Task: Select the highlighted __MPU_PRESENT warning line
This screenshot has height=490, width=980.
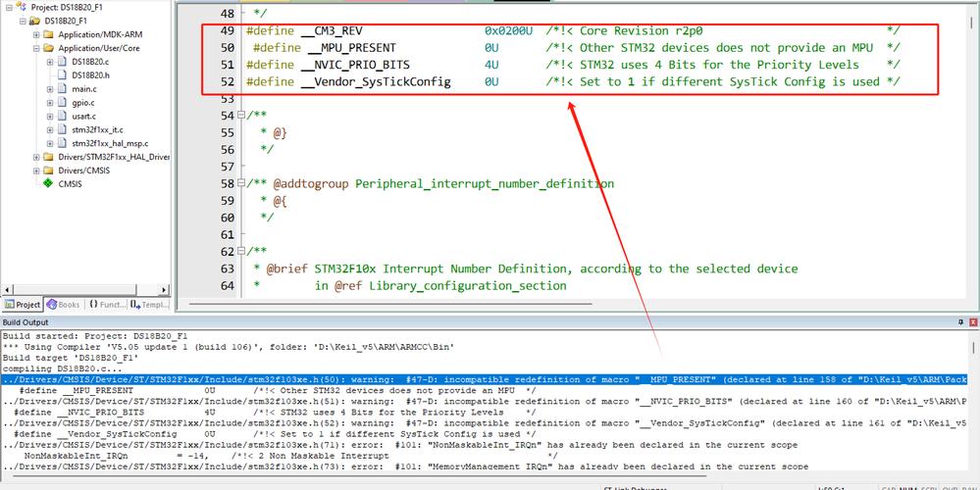Action: click(392, 378)
